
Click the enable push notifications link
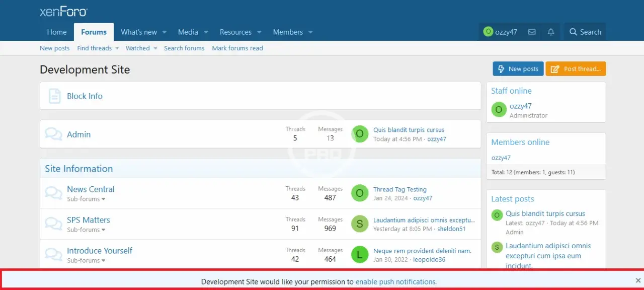[x=395, y=282]
